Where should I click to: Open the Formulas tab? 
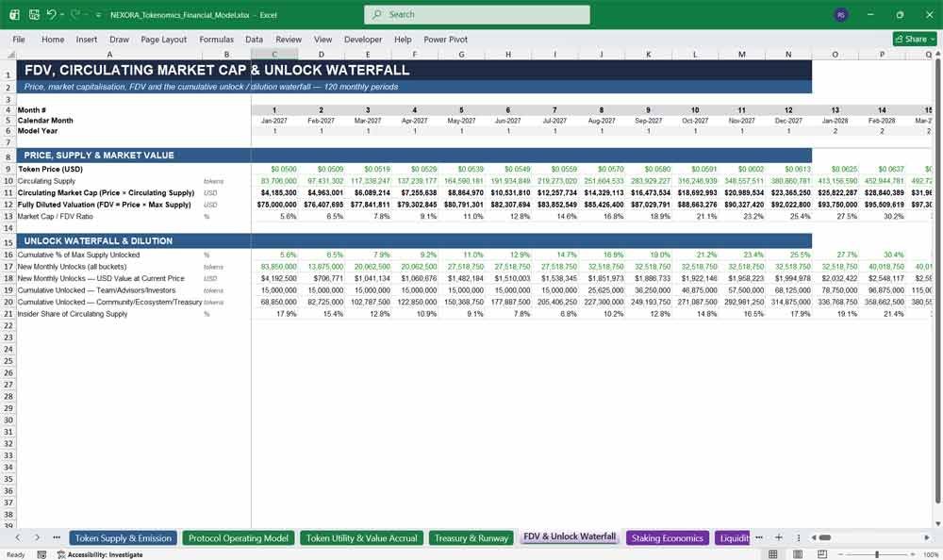pos(217,39)
